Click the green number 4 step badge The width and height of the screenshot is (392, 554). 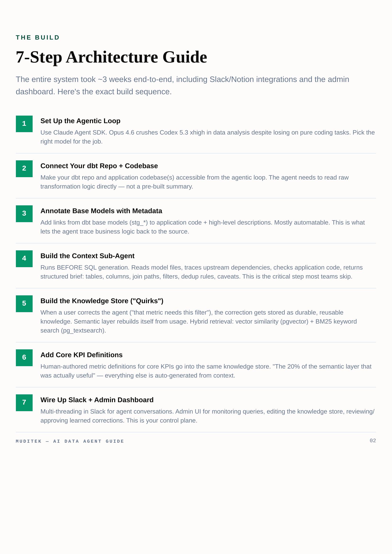(x=24, y=259)
